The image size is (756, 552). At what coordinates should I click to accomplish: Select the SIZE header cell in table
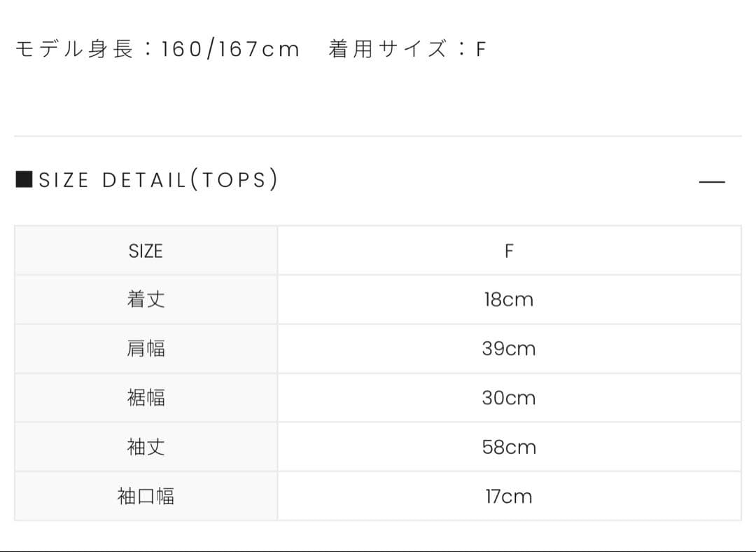(146, 251)
